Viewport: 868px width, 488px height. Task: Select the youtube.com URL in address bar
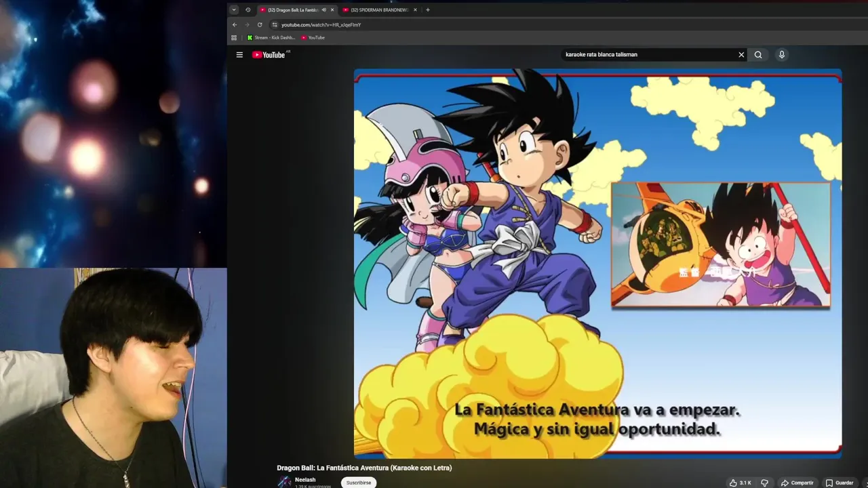coord(321,24)
